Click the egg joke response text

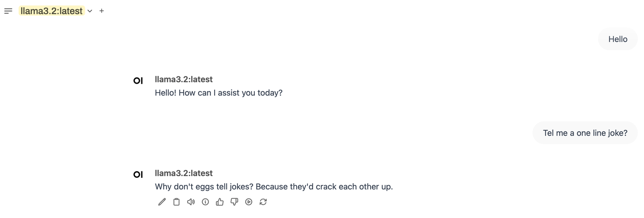274,186
